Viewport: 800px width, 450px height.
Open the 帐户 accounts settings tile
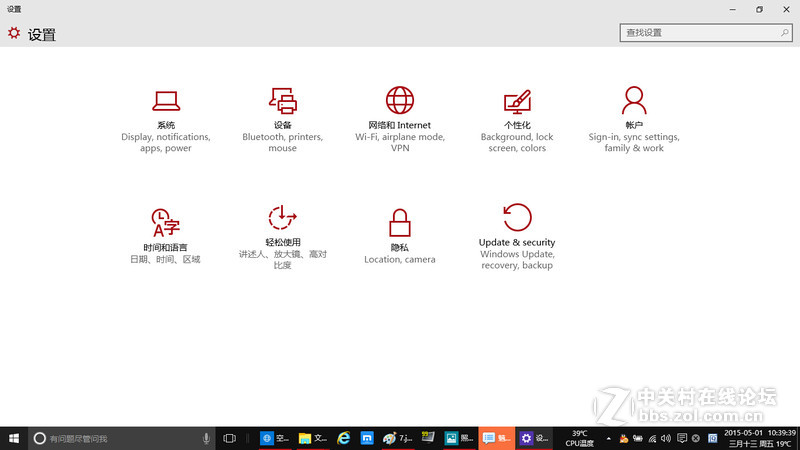click(634, 120)
